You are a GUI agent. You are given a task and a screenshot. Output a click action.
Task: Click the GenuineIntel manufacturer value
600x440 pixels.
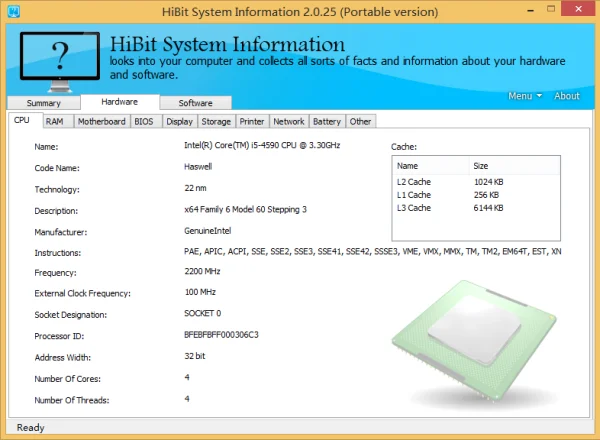207,231
